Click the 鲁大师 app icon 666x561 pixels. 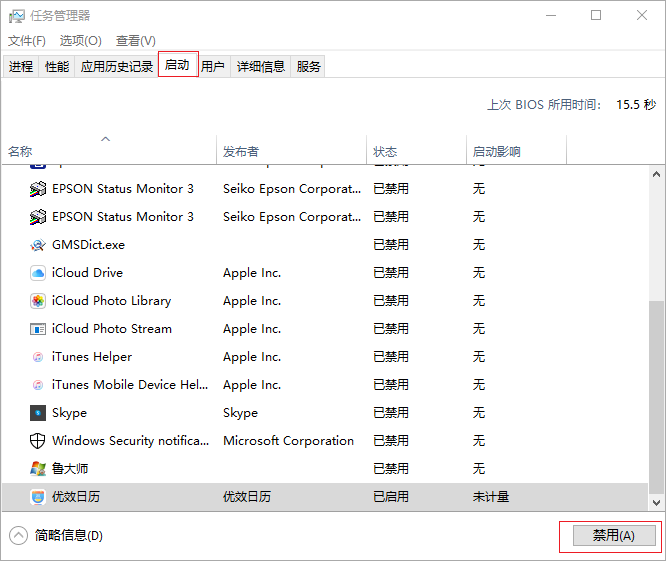38,469
